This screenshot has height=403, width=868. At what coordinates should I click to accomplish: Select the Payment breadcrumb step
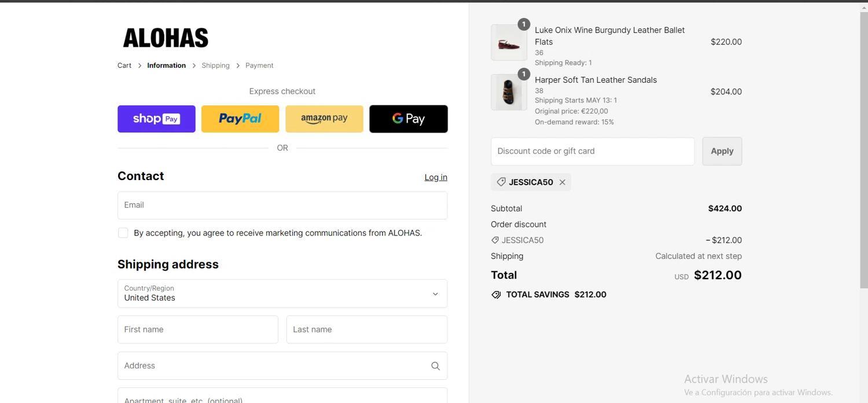point(259,65)
